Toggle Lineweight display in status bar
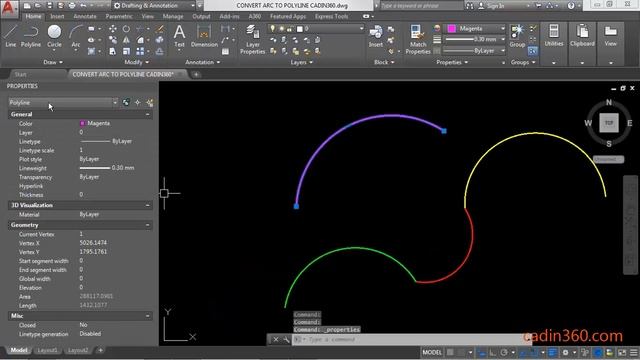The height and width of the screenshot is (360, 640). 552,352
